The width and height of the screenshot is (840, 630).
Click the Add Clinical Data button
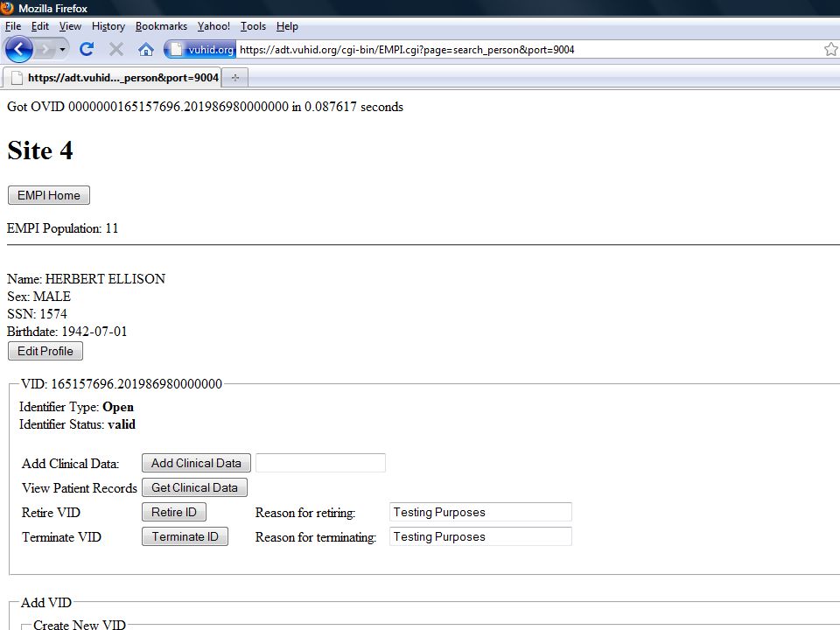[x=196, y=463]
